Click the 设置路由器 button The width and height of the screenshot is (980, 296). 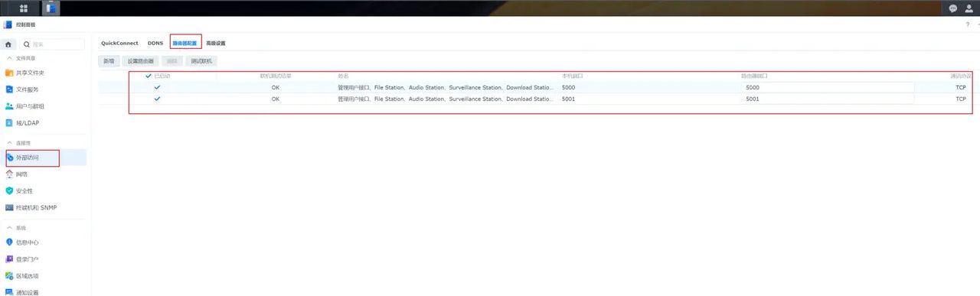click(140, 60)
